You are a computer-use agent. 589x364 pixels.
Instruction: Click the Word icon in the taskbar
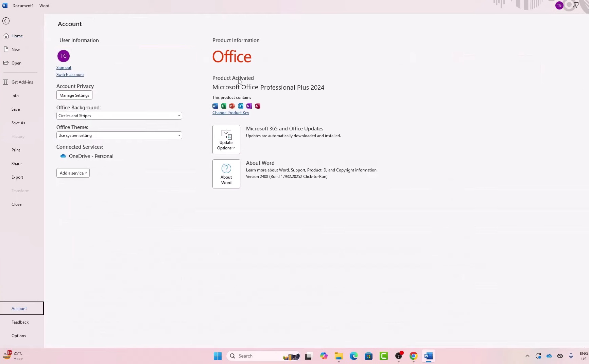coord(429,356)
